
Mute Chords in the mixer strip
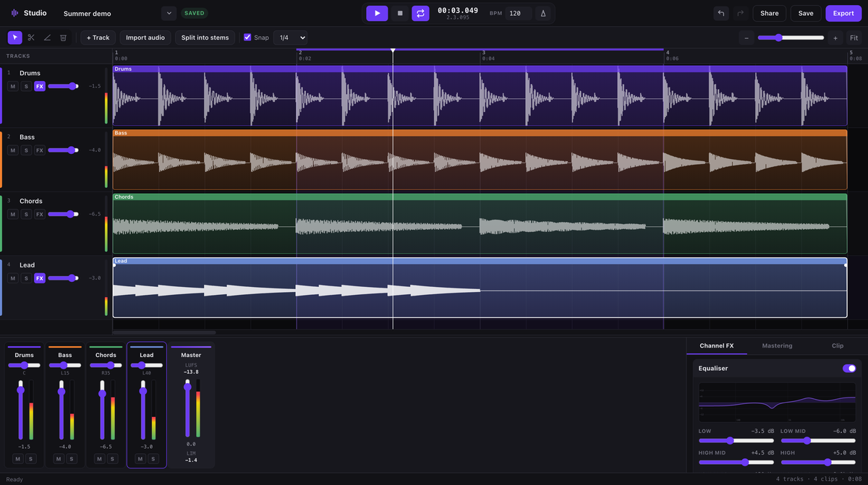[x=100, y=459]
